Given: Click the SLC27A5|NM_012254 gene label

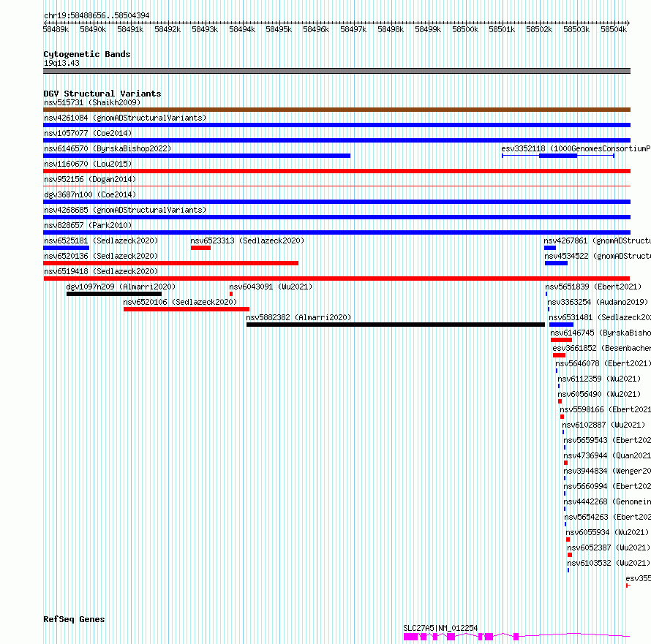Looking at the screenshot, I should tap(440, 628).
